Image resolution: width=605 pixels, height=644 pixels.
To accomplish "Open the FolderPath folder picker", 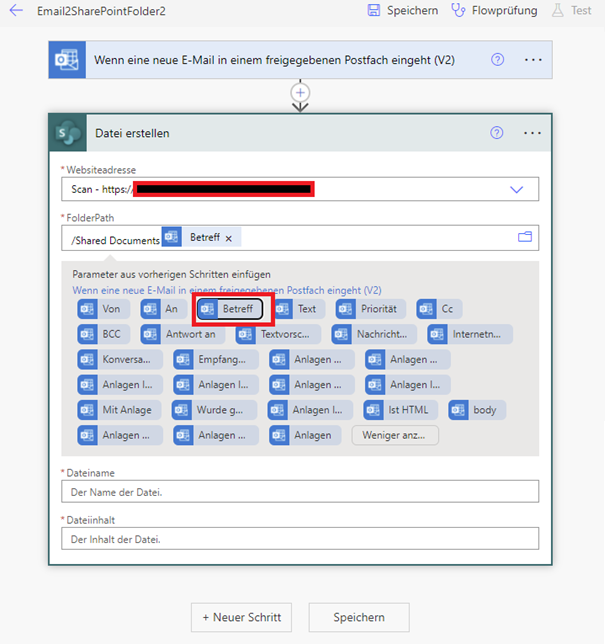I will [x=524, y=238].
